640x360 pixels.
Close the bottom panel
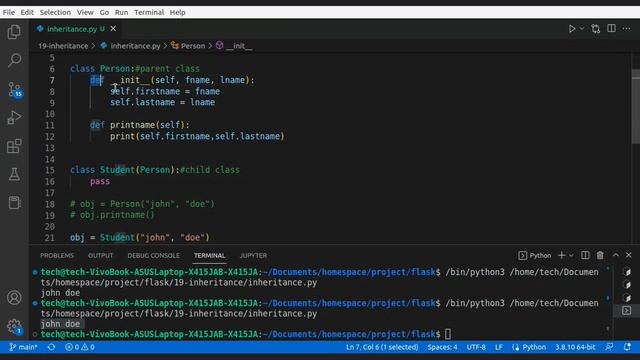click(x=629, y=255)
